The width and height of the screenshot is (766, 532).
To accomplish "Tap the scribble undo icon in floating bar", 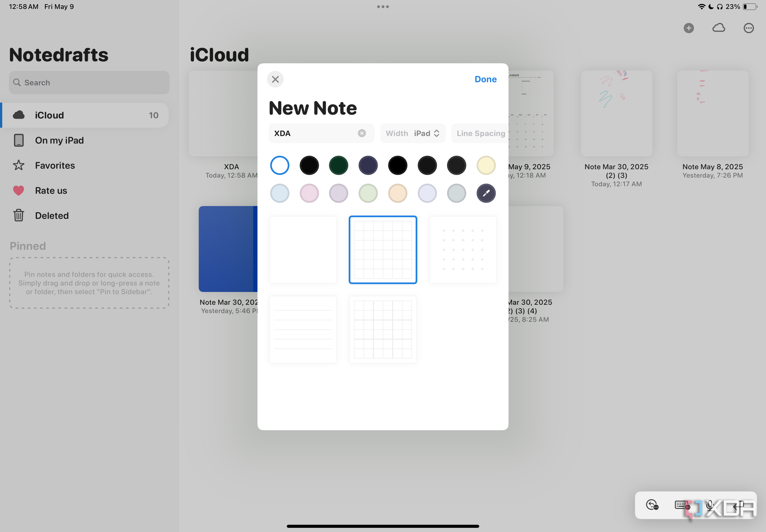I will pos(652,505).
